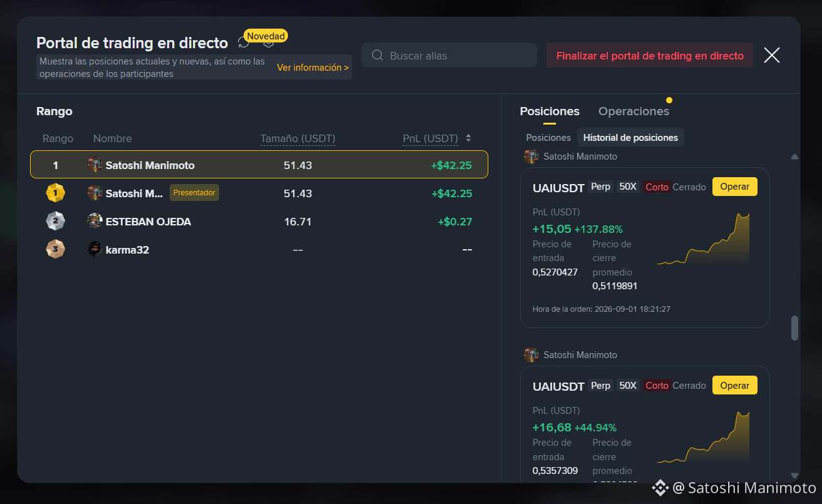Focus the Buscar alias search field
Screen dimensions: 822x504
pyautogui.click(x=449, y=56)
